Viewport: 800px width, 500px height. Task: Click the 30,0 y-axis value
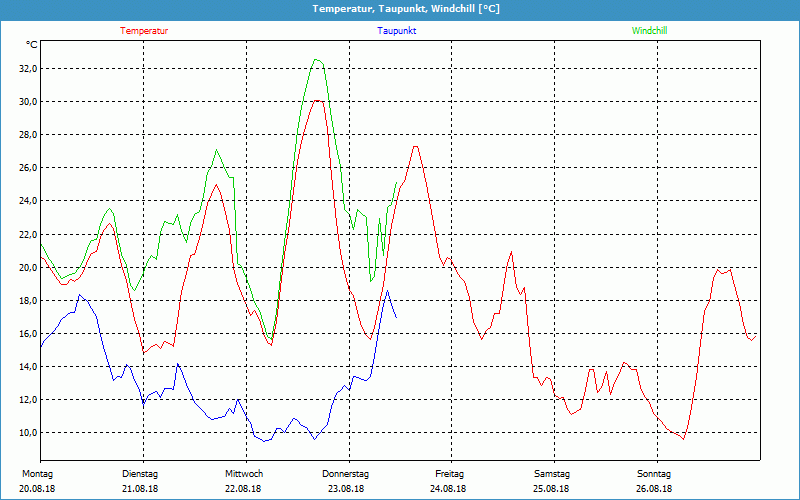(28, 102)
